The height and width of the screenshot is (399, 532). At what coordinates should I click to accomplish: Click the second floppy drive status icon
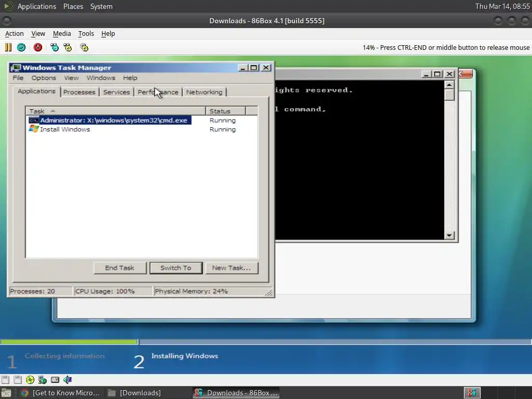pyautogui.click(x=18, y=380)
